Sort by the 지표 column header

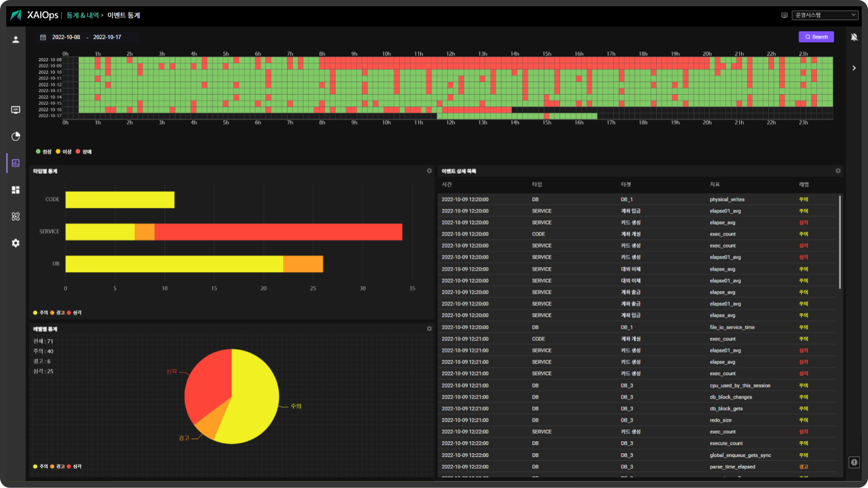point(715,184)
